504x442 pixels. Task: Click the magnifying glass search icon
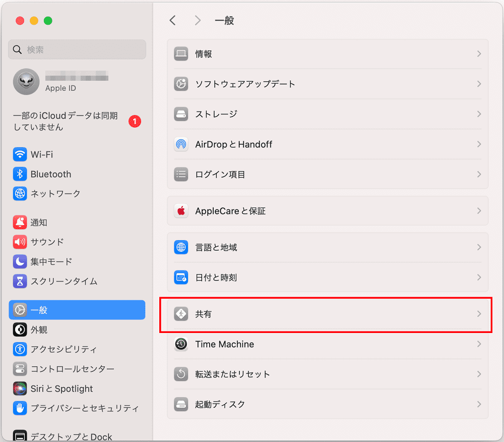coord(17,49)
